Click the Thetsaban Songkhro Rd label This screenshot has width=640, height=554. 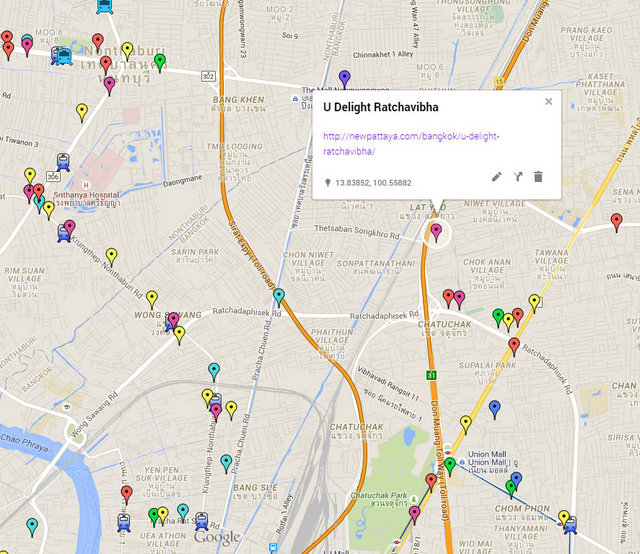click(x=357, y=231)
